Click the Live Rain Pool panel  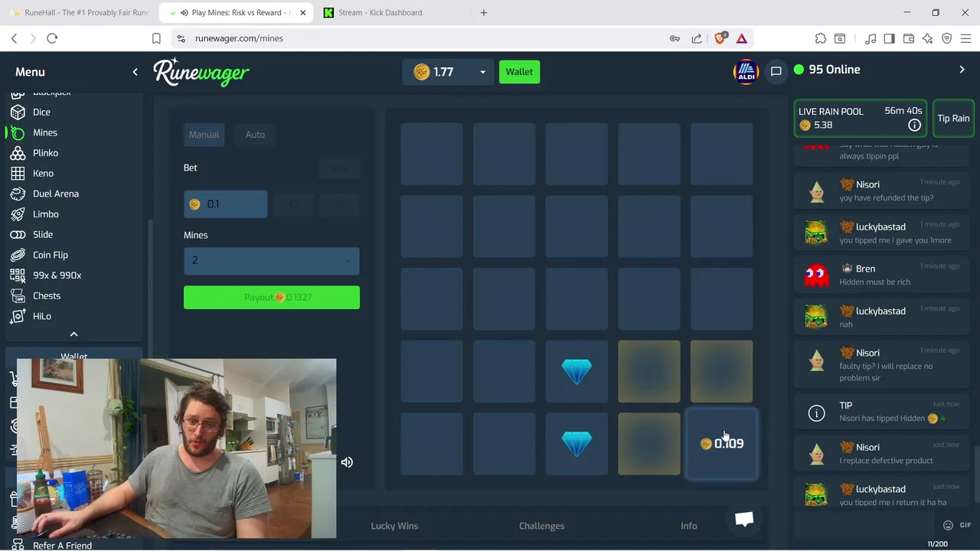coord(861,119)
